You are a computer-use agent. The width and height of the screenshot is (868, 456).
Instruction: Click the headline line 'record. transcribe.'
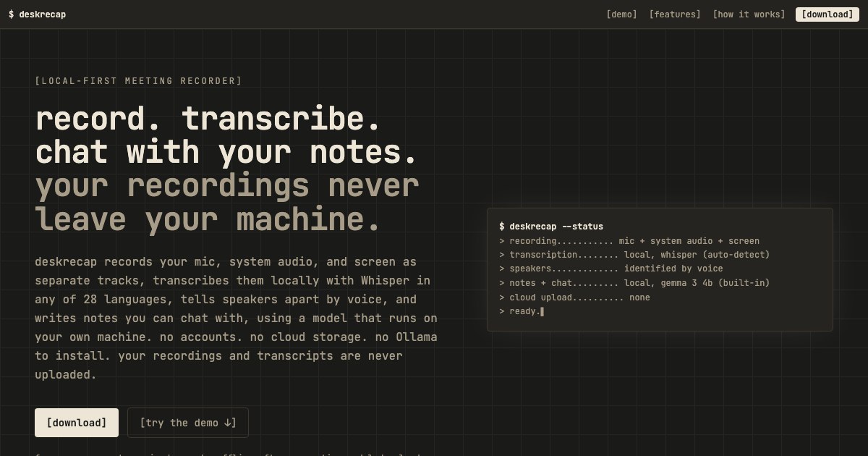[x=208, y=119]
